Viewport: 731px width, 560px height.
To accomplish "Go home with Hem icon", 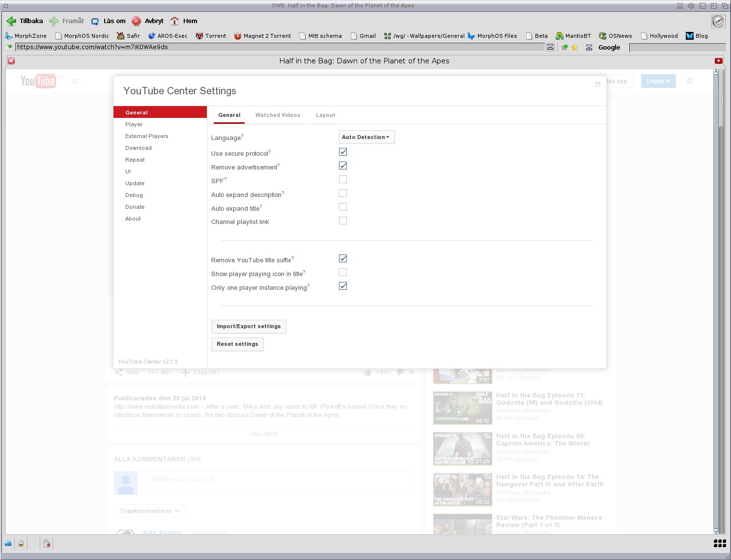I will click(174, 21).
